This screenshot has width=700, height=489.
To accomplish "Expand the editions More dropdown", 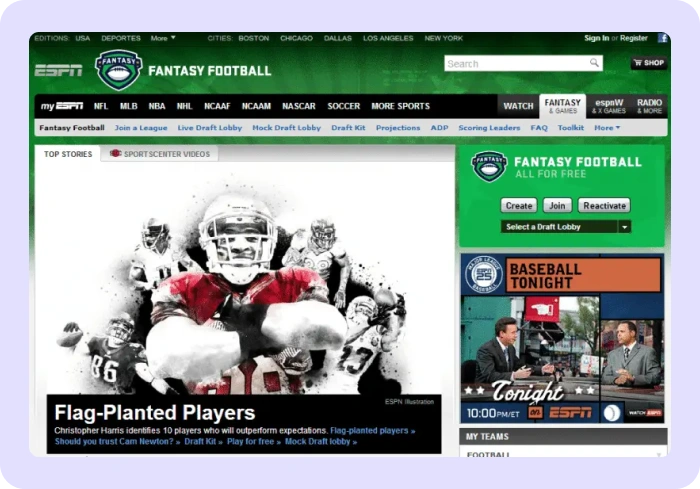I will click(x=163, y=38).
